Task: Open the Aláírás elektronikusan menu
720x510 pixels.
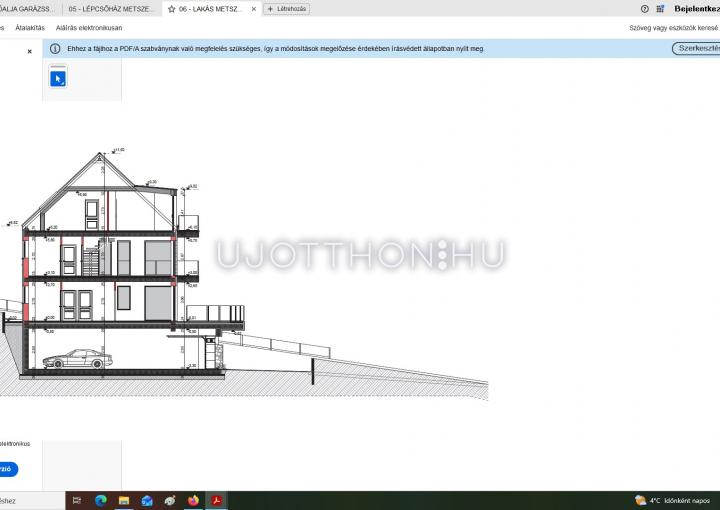Action: click(x=89, y=28)
